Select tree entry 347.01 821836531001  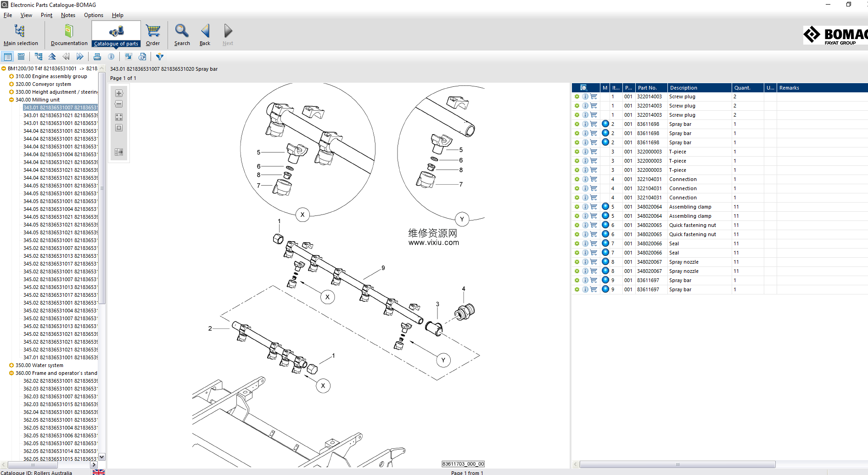(60, 357)
